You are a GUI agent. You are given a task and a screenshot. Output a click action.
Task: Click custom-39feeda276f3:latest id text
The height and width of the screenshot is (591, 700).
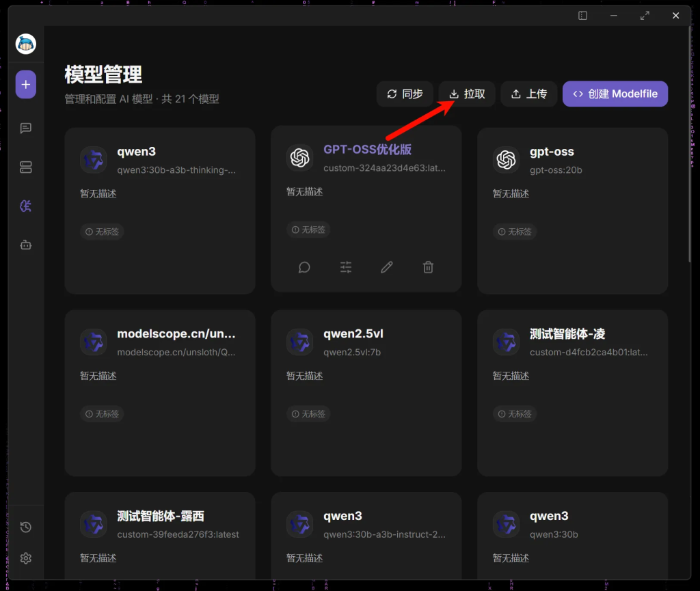(178, 534)
